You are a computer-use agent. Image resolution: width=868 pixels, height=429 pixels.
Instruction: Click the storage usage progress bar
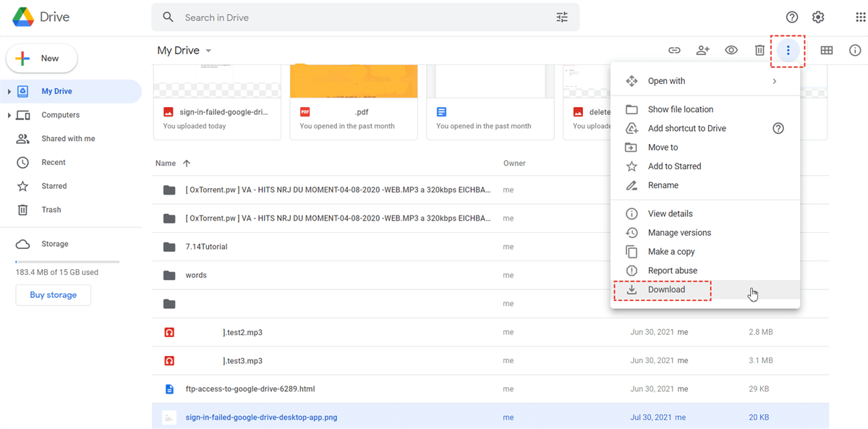click(67, 261)
